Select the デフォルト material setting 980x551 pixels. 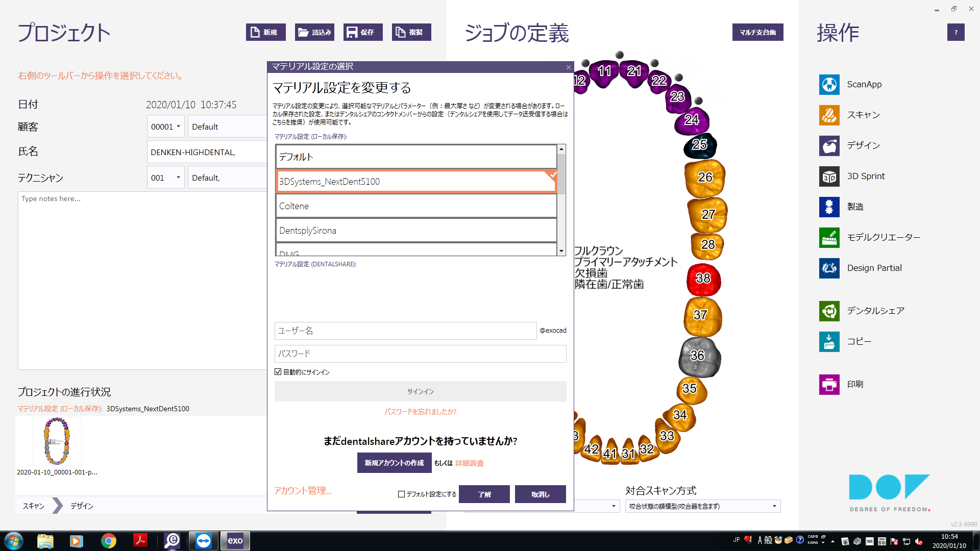[416, 157]
